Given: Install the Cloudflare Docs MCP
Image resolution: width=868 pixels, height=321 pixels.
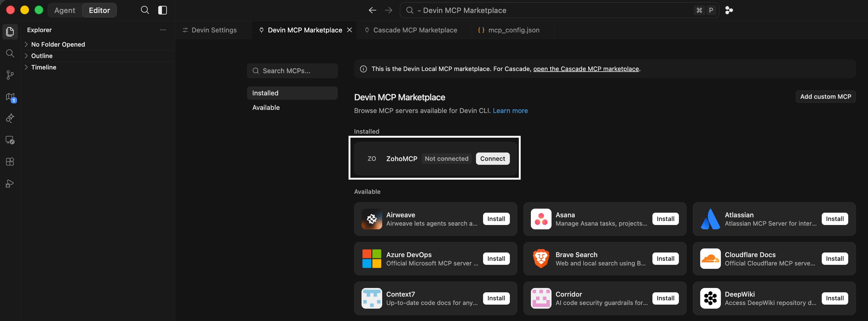Looking at the screenshot, I should point(835,259).
